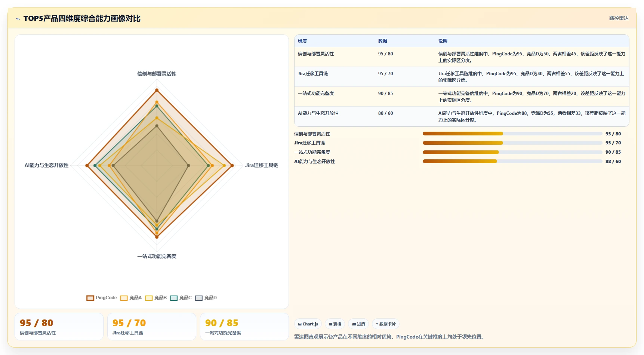This screenshot has width=644, height=355.
Task: Click radar axis label AI能力与生态开放性
Action: click(46, 165)
